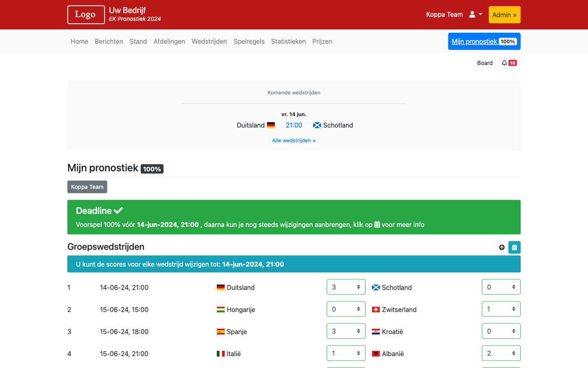
Task: Open Italië score dropdown
Action: click(346, 353)
